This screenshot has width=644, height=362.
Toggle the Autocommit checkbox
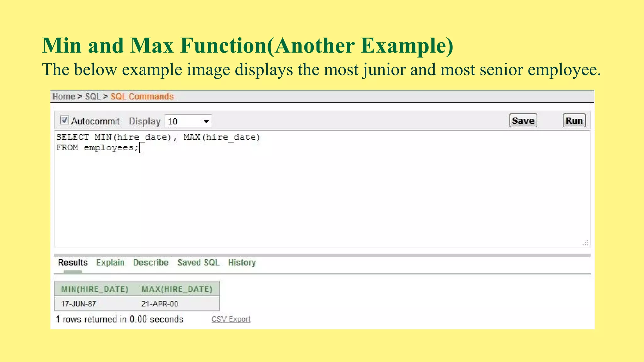tap(64, 120)
